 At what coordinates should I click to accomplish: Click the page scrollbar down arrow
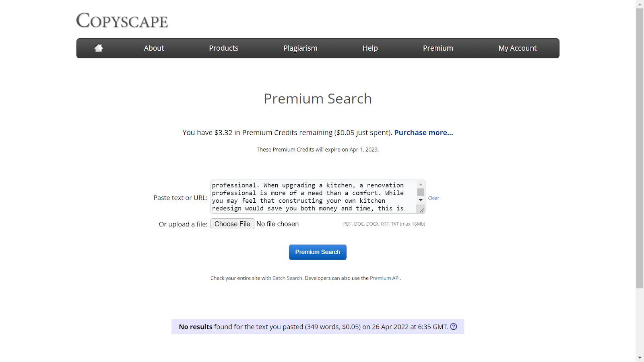(x=640, y=358)
